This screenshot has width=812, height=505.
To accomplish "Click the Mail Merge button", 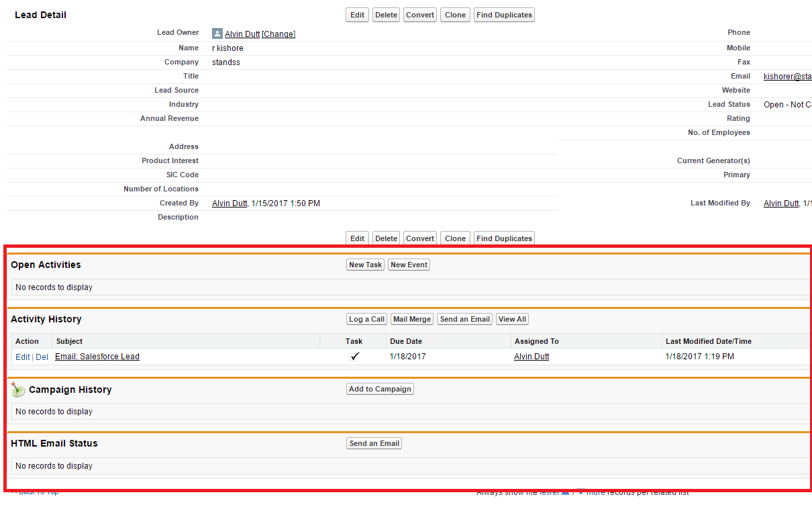I will [412, 319].
